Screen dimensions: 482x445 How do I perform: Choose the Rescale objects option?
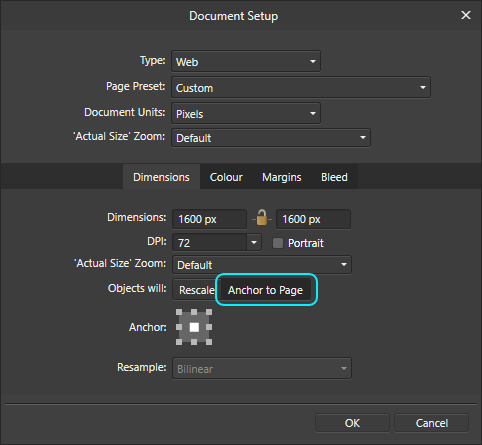[197, 290]
